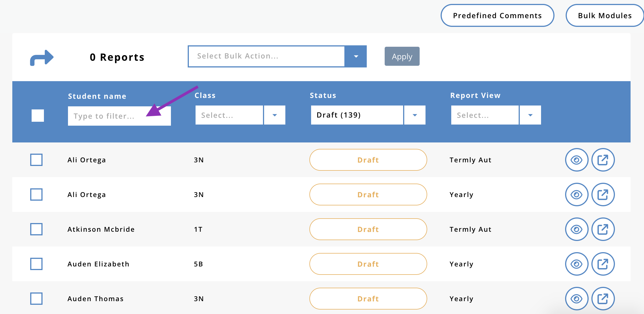The height and width of the screenshot is (314, 644).
Task: Preview Atkinson Mcbride's Termly Aut report
Action: tap(576, 229)
